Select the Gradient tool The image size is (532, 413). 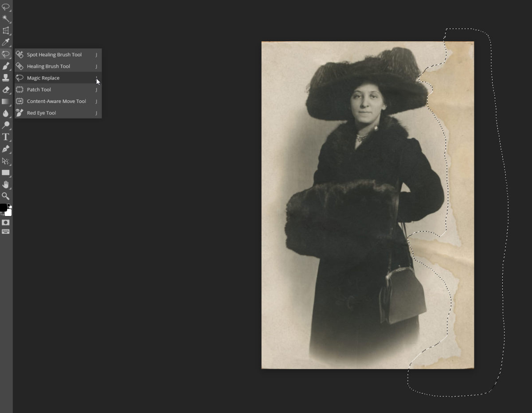[x=6, y=102]
